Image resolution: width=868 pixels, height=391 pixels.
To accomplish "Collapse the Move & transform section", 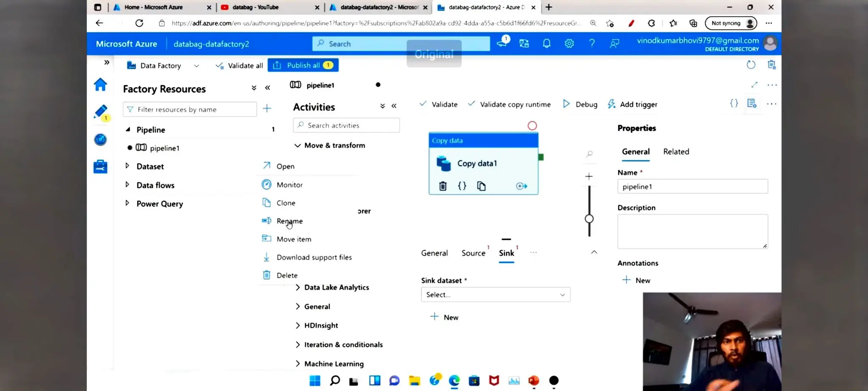I will tap(298, 145).
